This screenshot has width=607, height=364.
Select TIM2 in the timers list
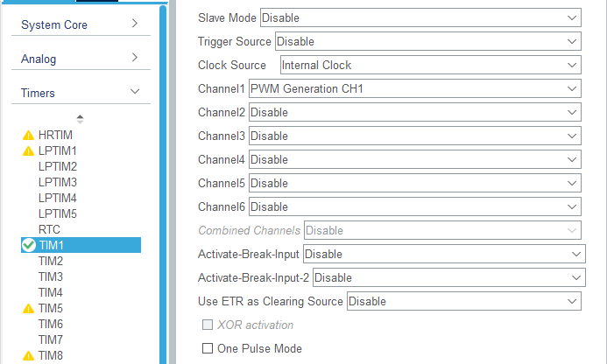coord(51,262)
